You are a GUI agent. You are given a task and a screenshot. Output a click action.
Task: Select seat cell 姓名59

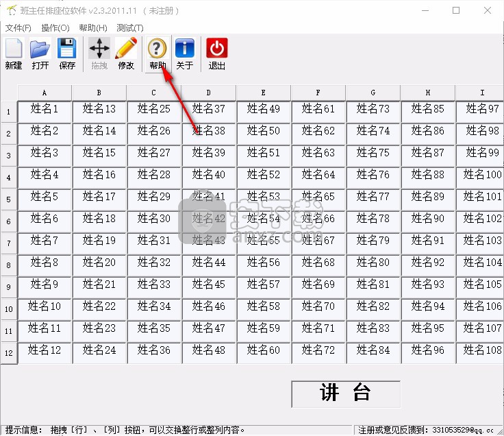click(x=263, y=331)
